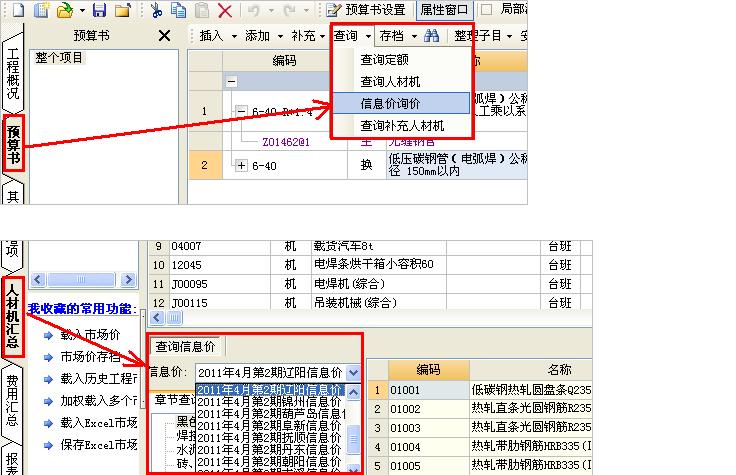
Task: Collapse the top group minus box
Action: (x=231, y=82)
